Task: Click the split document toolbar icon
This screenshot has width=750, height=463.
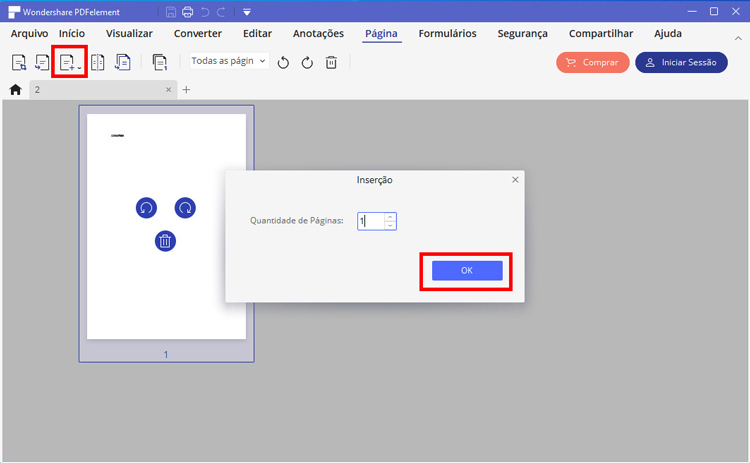Action: [98, 62]
